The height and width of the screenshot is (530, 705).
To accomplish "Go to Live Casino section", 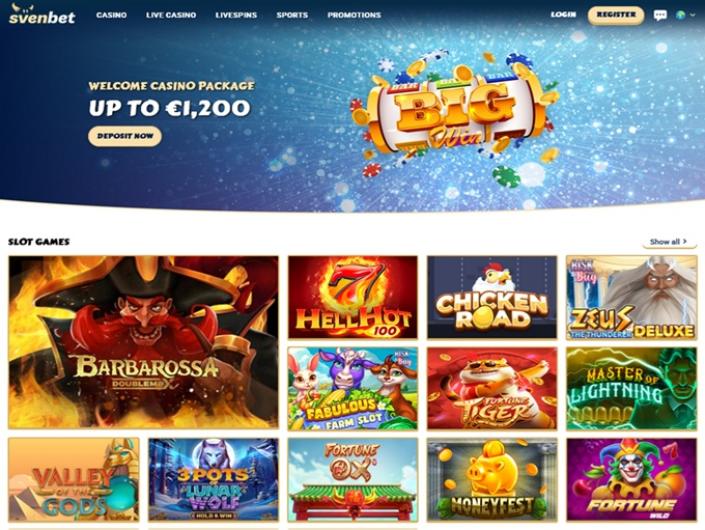I will click(171, 15).
